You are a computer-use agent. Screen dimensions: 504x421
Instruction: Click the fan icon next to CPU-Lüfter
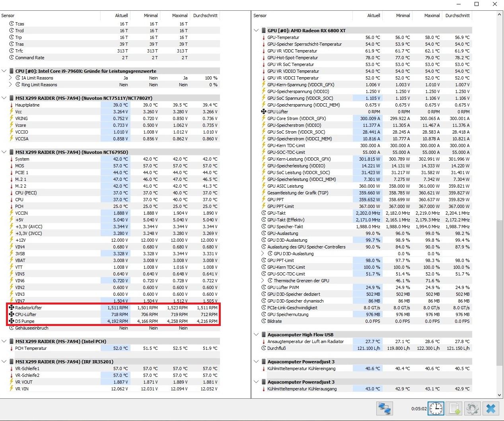coord(12,314)
